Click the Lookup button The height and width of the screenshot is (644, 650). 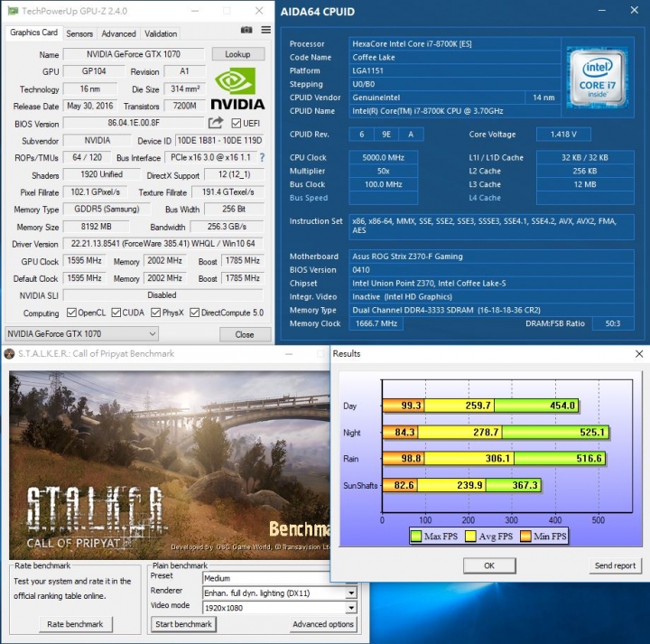tap(238, 54)
